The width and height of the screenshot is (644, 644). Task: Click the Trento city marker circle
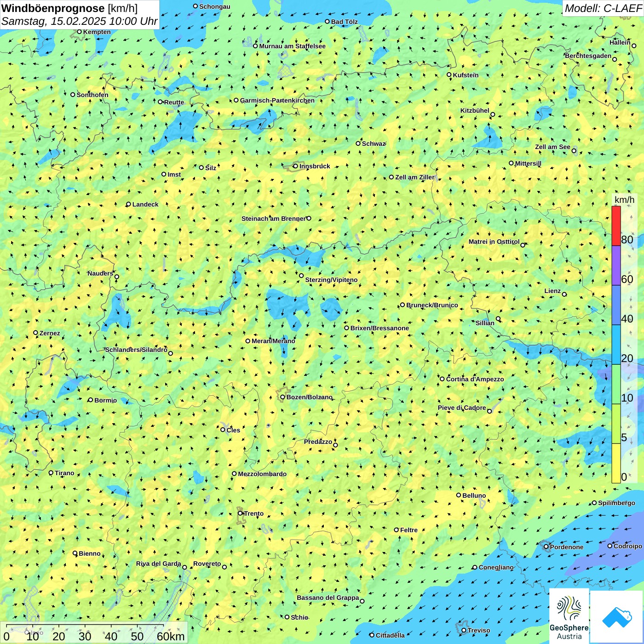[x=240, y=513]
